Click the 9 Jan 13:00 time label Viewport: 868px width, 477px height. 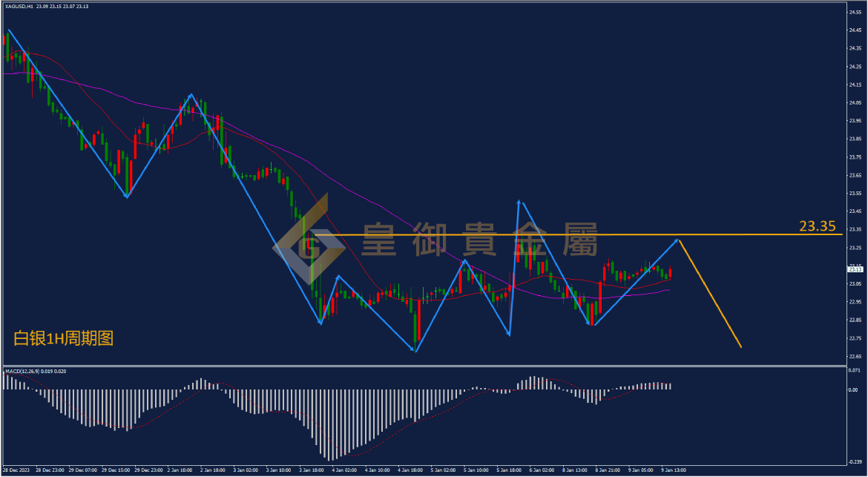click(x=674, y=470)
